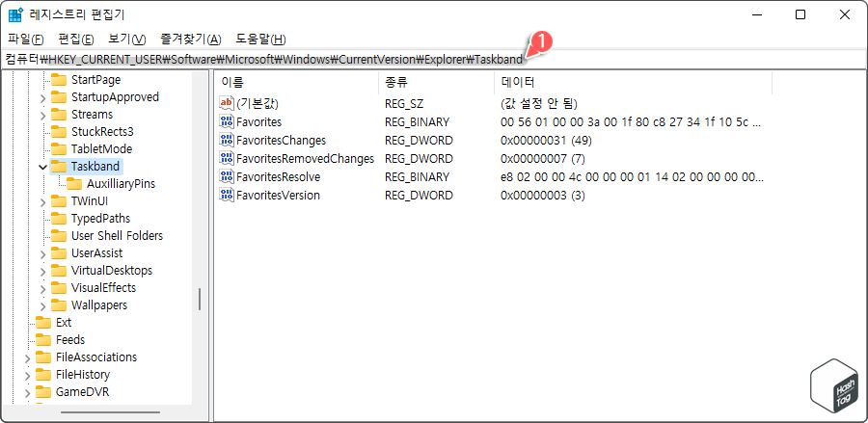Open the 편집(E) menu
The width and height of the screenshot is (868, 423).
[76, 40]
